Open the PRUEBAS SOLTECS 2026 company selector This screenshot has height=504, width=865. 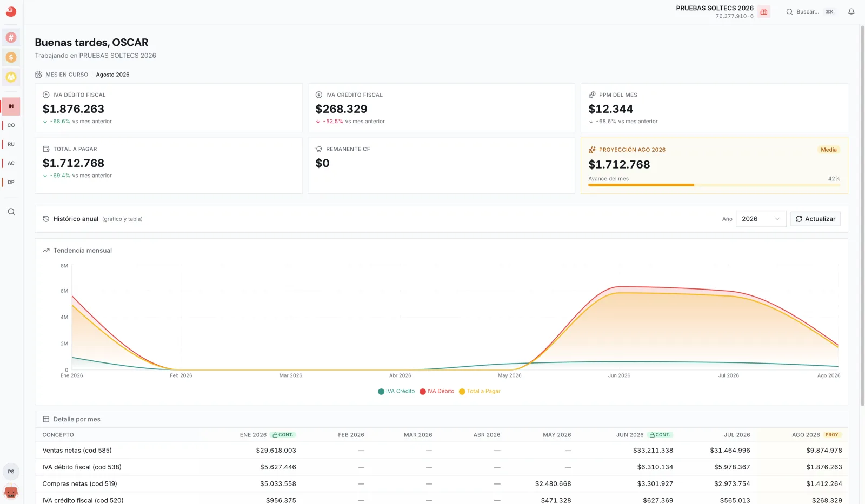point(714,12)
